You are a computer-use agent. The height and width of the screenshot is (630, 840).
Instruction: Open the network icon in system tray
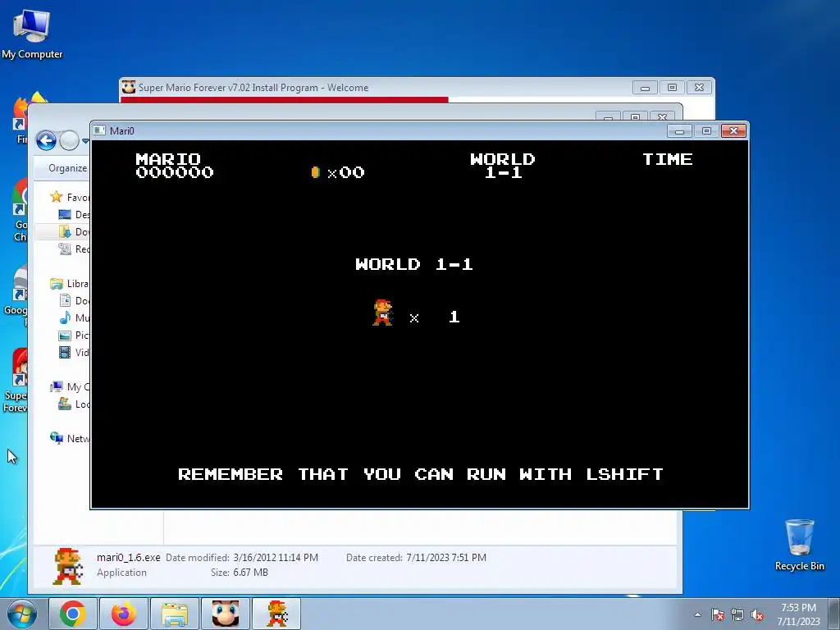[737, 614]
